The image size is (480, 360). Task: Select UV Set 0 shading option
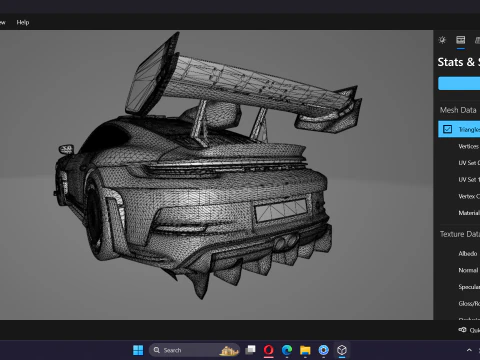coord(469,163)
